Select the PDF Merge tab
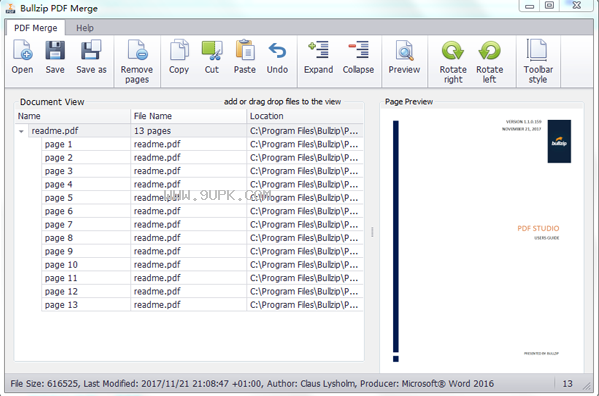Viewport: 599px width, 396px height. click(x=36, y=28)
